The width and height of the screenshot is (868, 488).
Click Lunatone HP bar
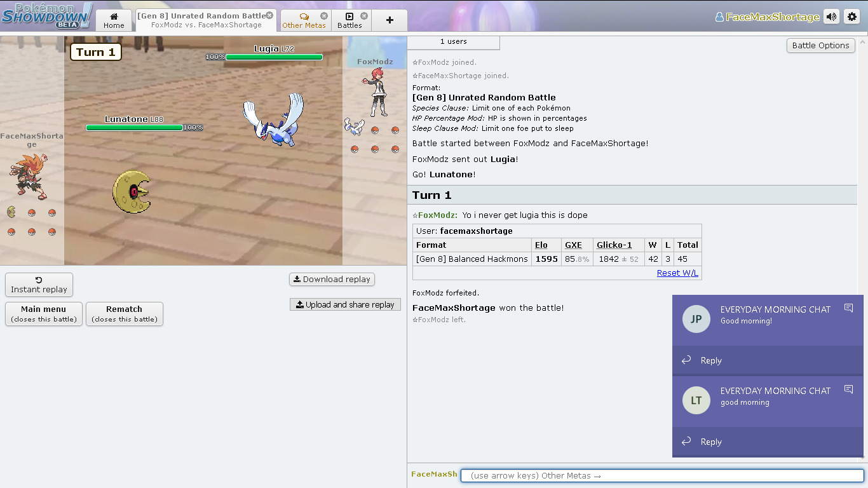point(134,128)
